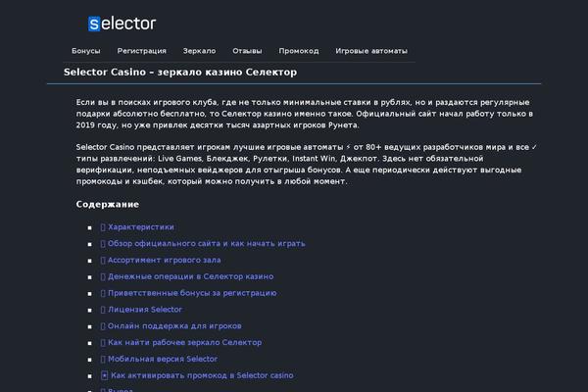Click the page heading Selector Casino зеркало

coord(180,72)
